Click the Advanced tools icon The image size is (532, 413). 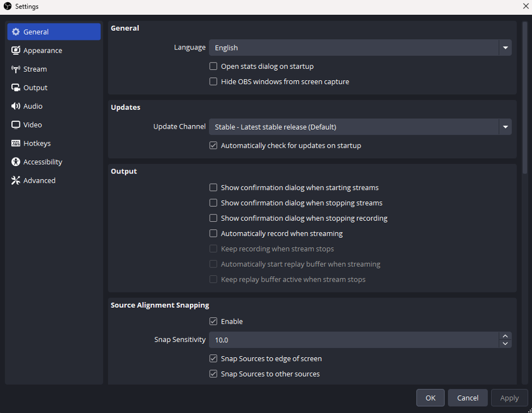pos(16,180)
